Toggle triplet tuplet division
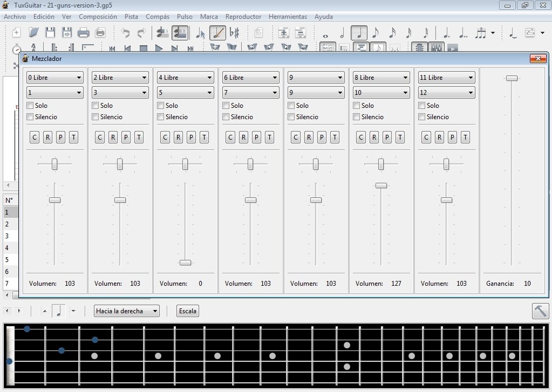Screen dimensions: 552x392 (x=481, y=33)
